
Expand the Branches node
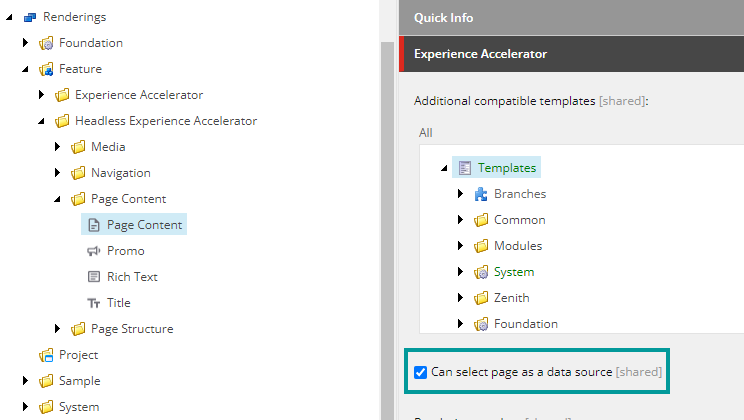pos(460,194)
